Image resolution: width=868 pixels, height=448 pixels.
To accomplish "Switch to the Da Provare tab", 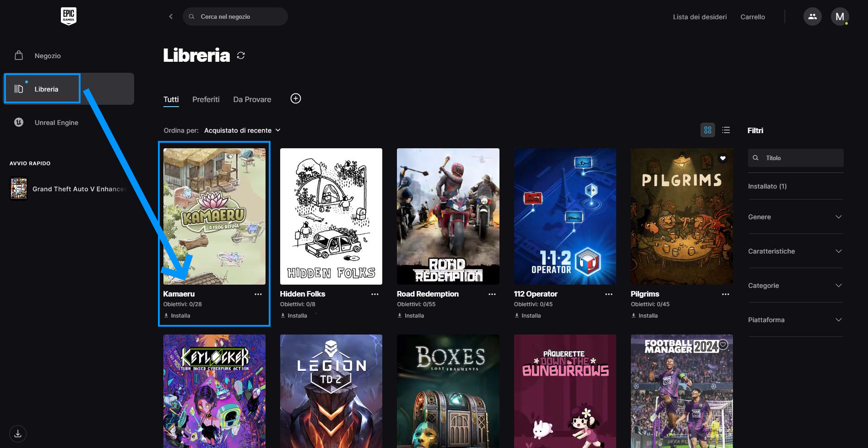I will pyautogui.click(x=252, y=99).
